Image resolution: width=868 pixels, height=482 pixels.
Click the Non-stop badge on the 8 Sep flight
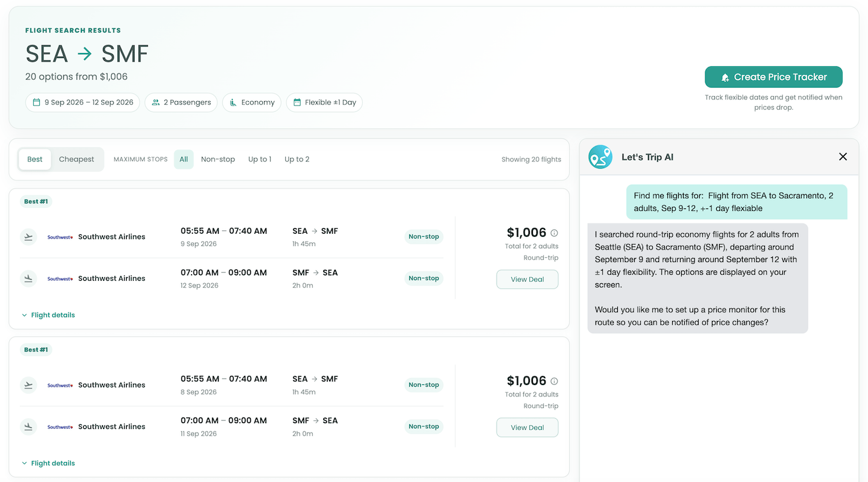424,385
